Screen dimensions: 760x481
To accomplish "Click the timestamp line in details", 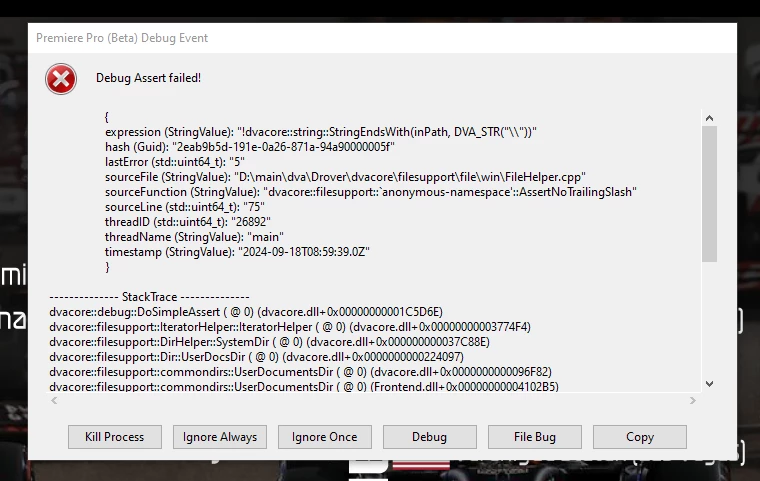I will click(237, 252).
